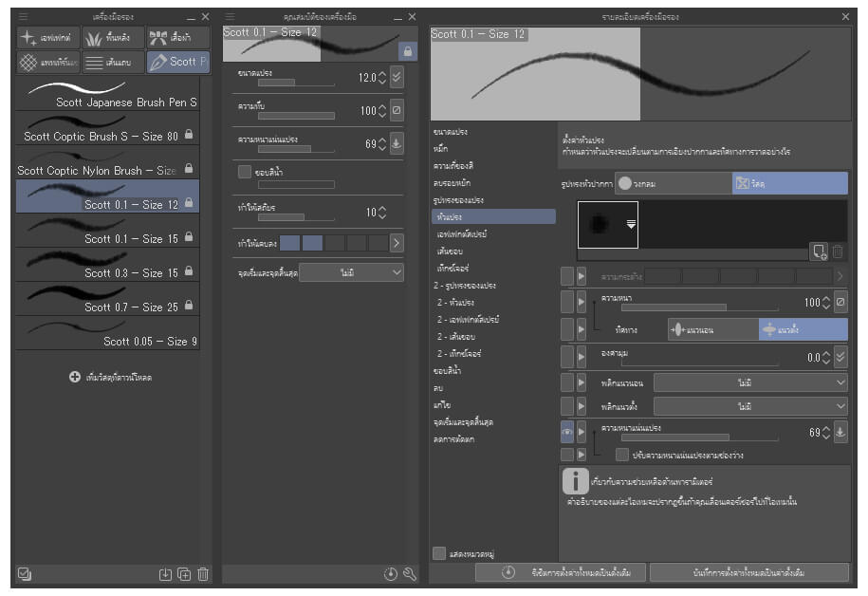Check the show category checkbox at bottom
Viewport: 868px width, 596px height.
tap(439, 553)
